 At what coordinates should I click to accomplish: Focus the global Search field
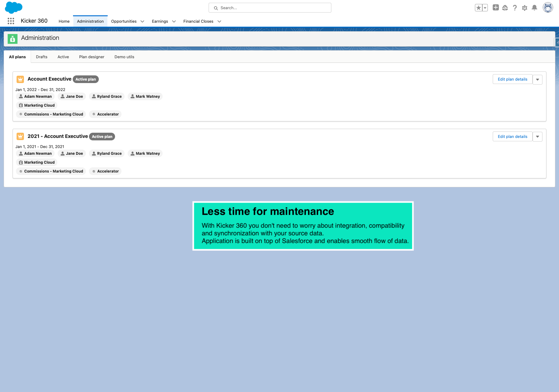(x=270, y=8)
